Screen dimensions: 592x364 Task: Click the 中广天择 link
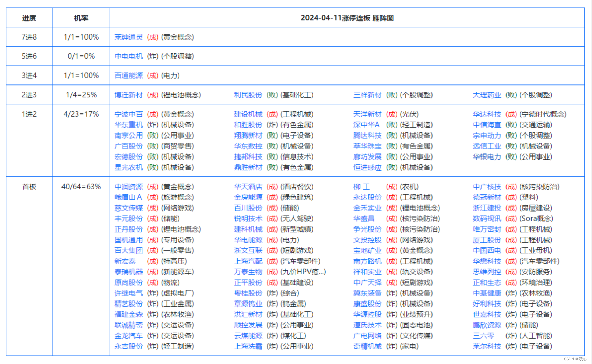click(367, 283)
